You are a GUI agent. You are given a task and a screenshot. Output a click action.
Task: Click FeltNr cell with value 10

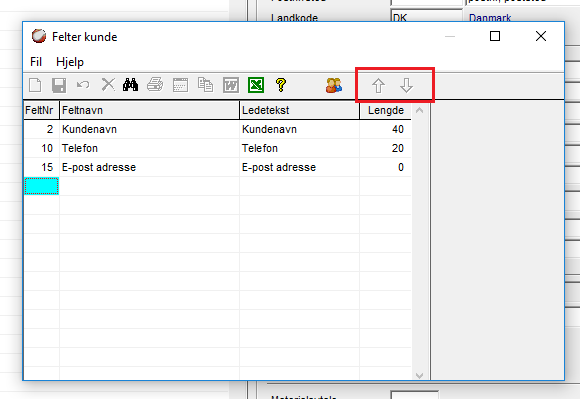[x=41, y=148]
